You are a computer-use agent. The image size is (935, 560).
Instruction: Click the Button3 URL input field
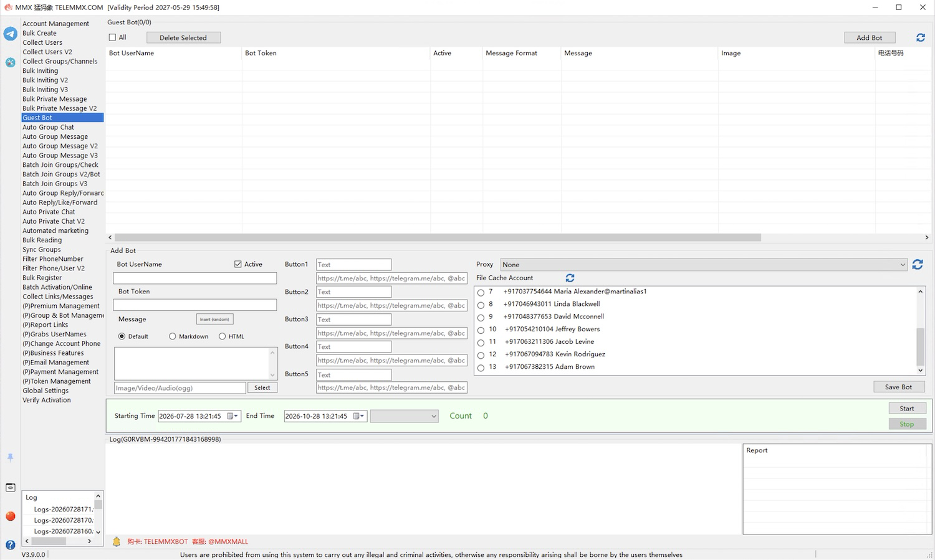(x=391, y=333)
